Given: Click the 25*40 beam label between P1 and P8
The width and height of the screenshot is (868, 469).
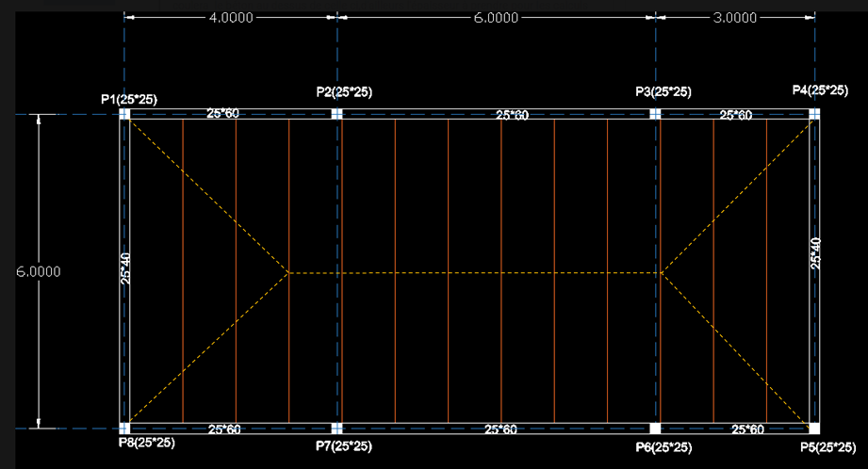Looking at the screenshot, I should coord(126,268).
